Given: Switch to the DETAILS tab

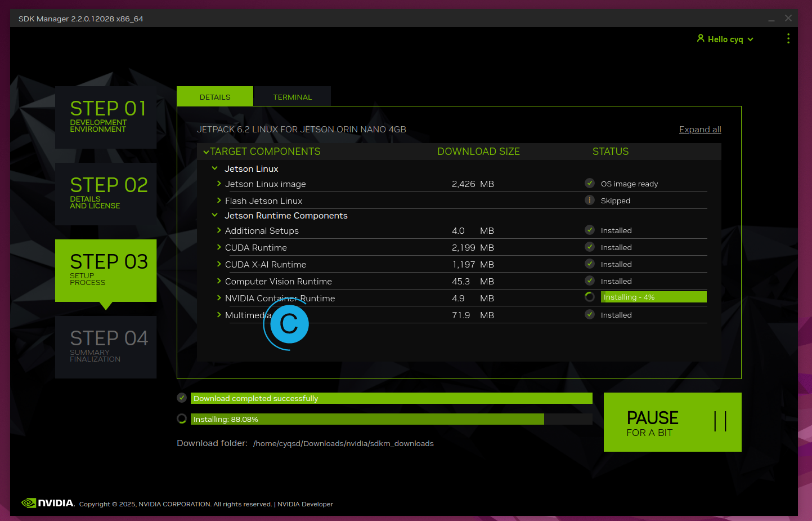Looking at the screenshot, I should coord(215,96).
